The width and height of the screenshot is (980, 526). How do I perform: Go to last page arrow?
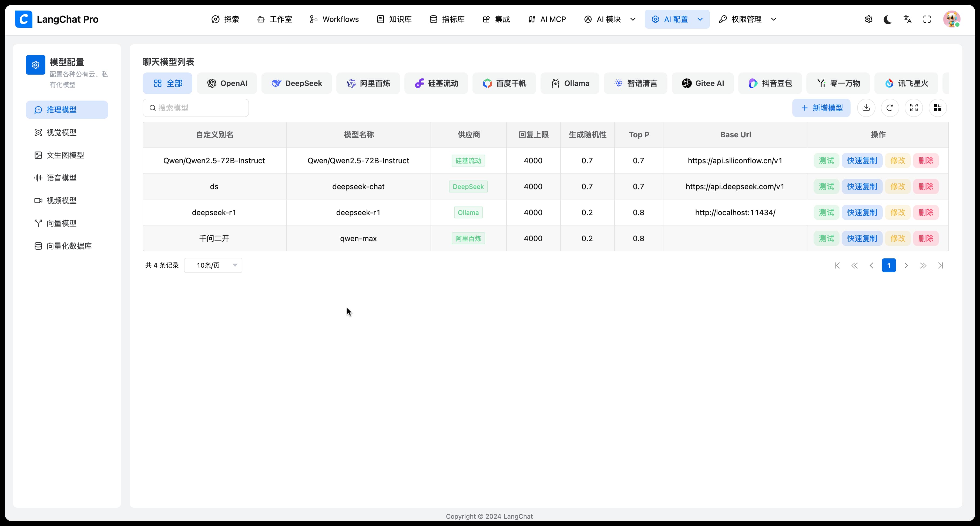tap(941, 265)
